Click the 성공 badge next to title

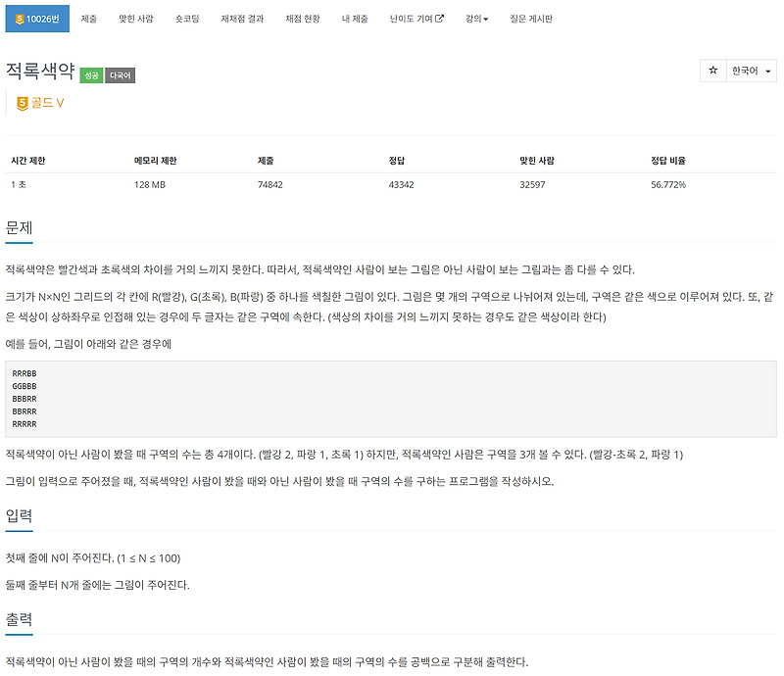pos(90,74)
